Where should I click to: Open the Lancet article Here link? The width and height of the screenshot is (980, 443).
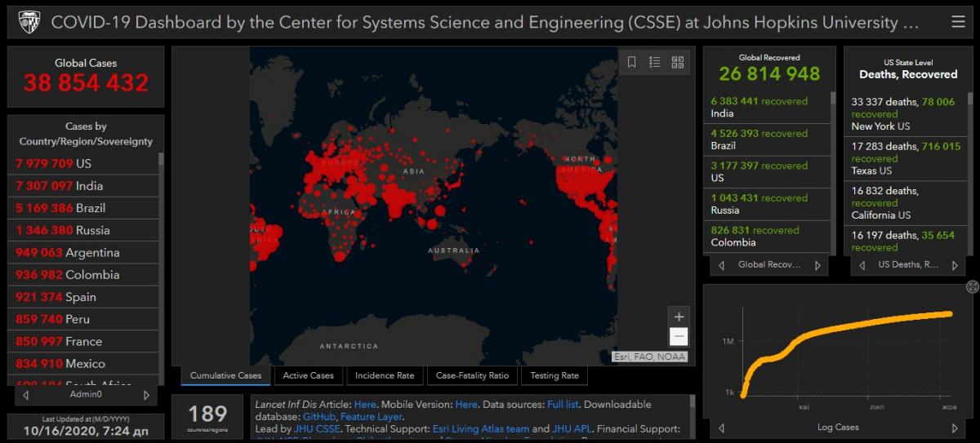click(x=365, y=404)
